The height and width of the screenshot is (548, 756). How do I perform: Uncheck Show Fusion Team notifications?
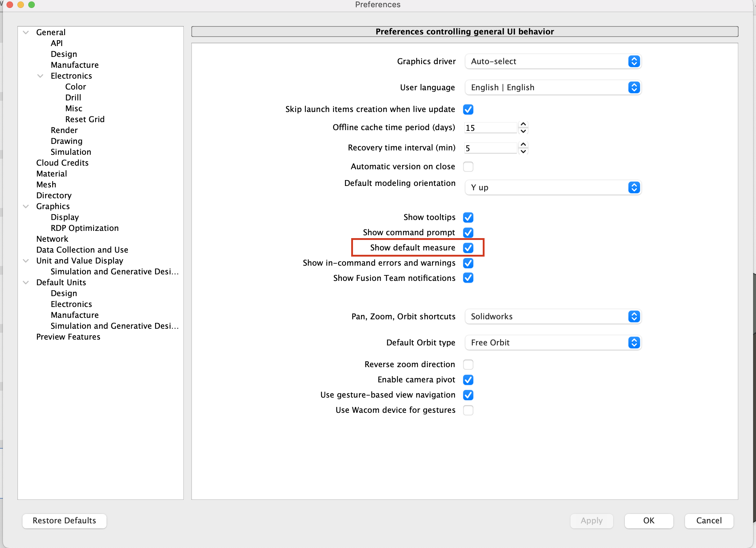[468, 278]
